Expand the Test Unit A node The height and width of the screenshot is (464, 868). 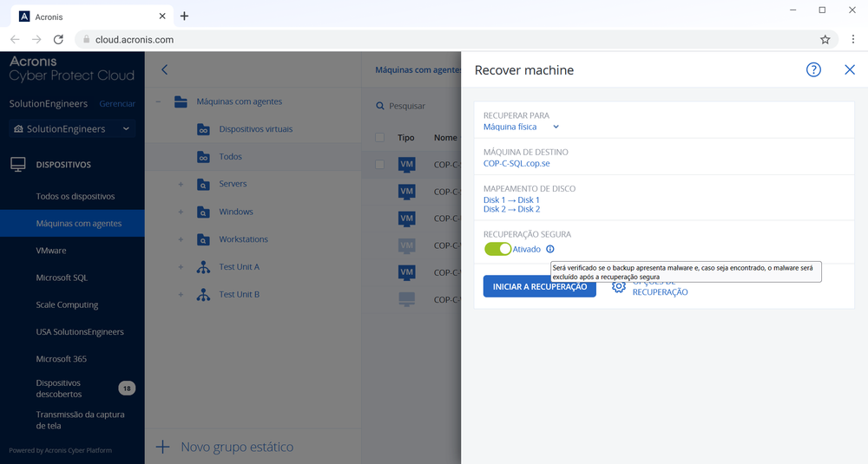181,267
